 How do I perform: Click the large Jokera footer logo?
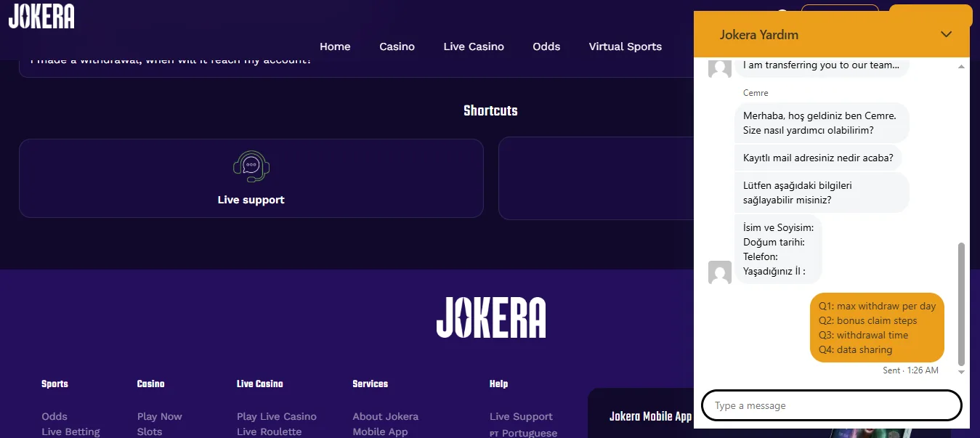click(491, 317)
